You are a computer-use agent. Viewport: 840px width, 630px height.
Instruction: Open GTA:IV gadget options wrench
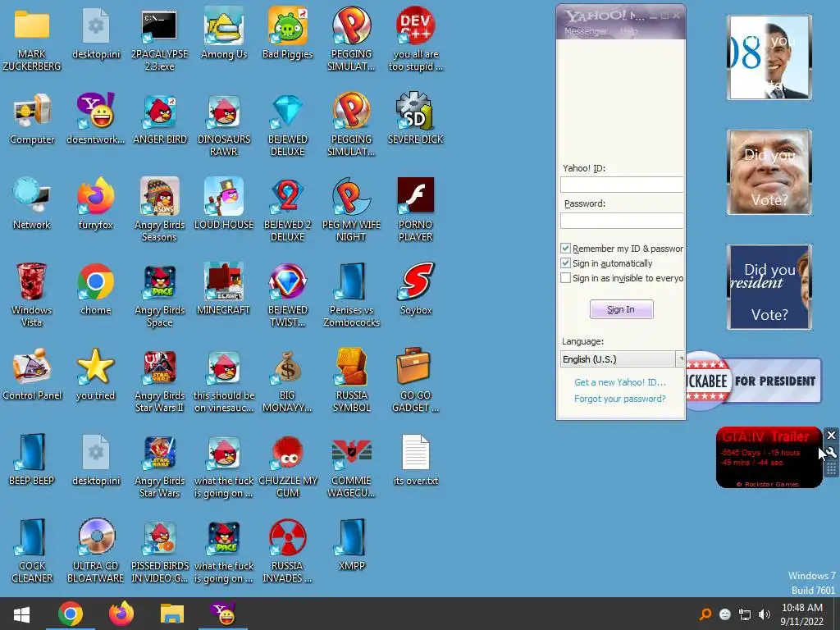pyautogui.click(x=831, y=453)
